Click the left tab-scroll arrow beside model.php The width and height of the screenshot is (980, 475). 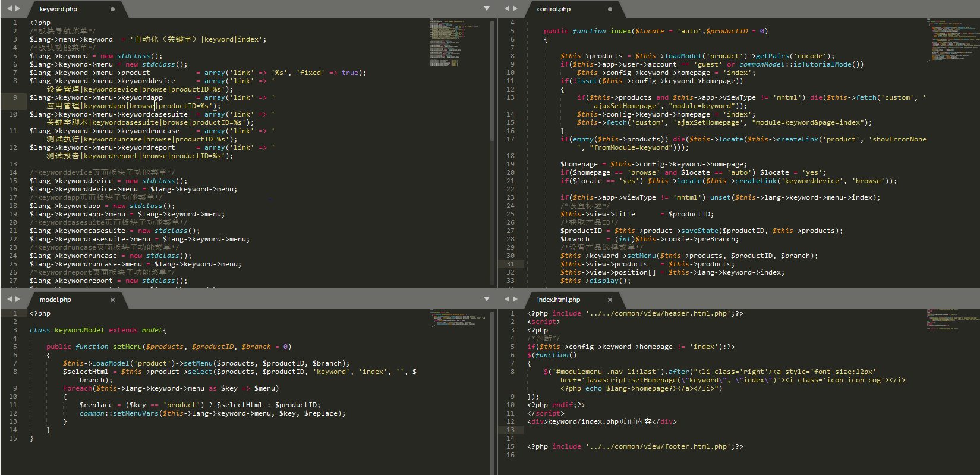pyautogui.click(x=9, y=299)
